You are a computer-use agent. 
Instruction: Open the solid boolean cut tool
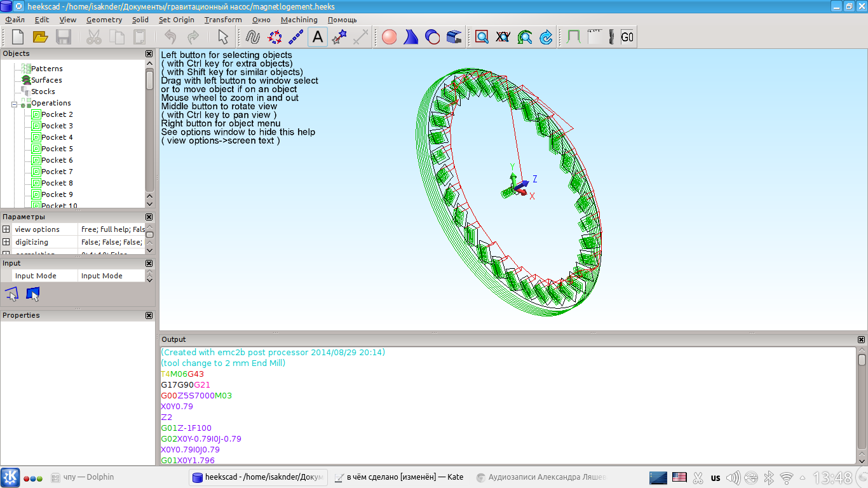(433, 37)
